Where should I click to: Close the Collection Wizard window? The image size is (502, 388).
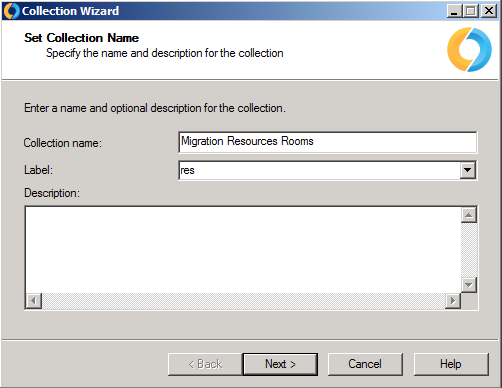click(489, 11)
